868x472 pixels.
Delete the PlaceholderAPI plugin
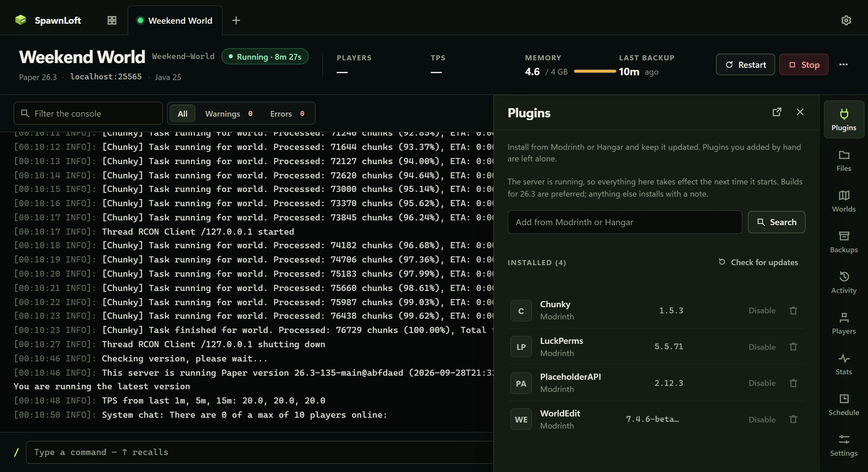(793, 383)
